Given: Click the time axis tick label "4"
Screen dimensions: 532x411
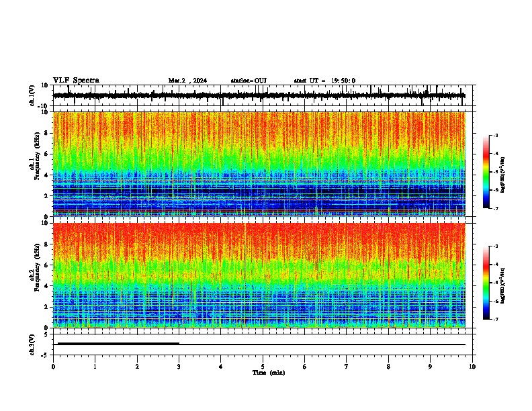Looking at the screenshot, I should pyautogui.click(x=221, y=367).
